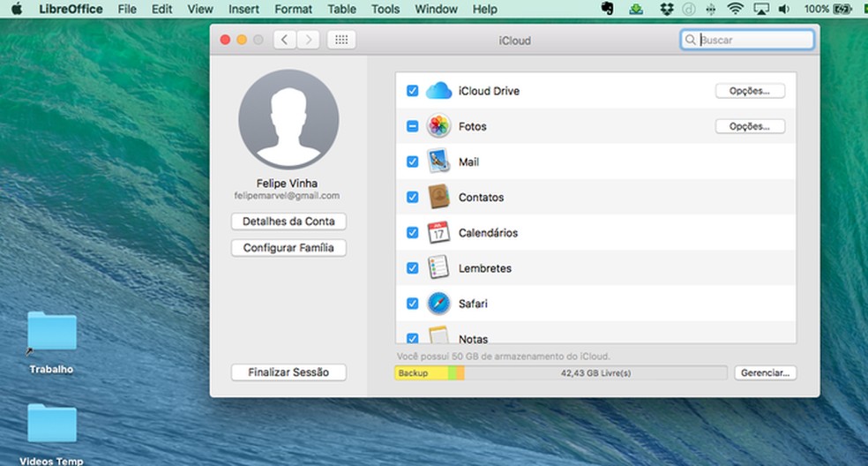868x466 pixels.
Task: Click the back navigation chevron
Action: 285,40
